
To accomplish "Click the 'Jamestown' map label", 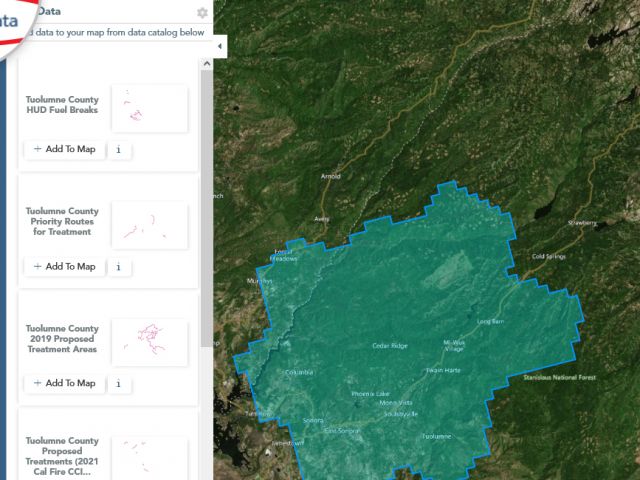I will click(287, 443).
